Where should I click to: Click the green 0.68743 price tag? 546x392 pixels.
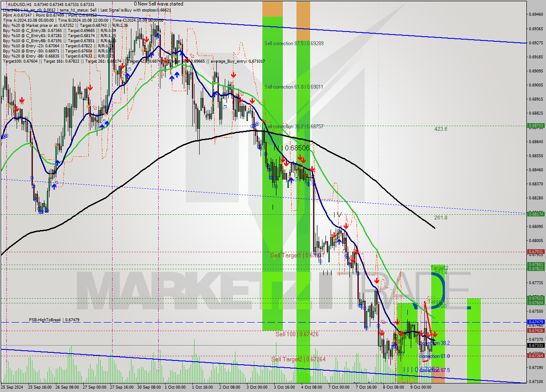point(536,126)
